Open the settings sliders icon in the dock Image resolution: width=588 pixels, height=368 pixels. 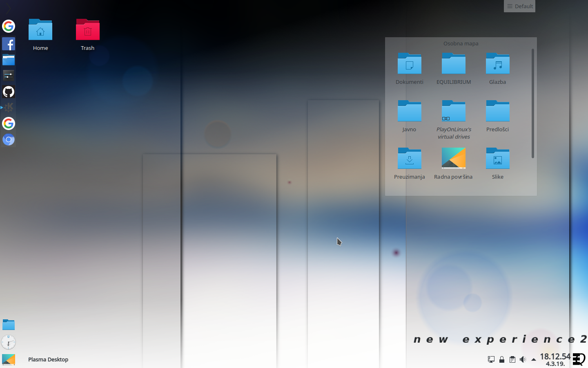[9, 75]
